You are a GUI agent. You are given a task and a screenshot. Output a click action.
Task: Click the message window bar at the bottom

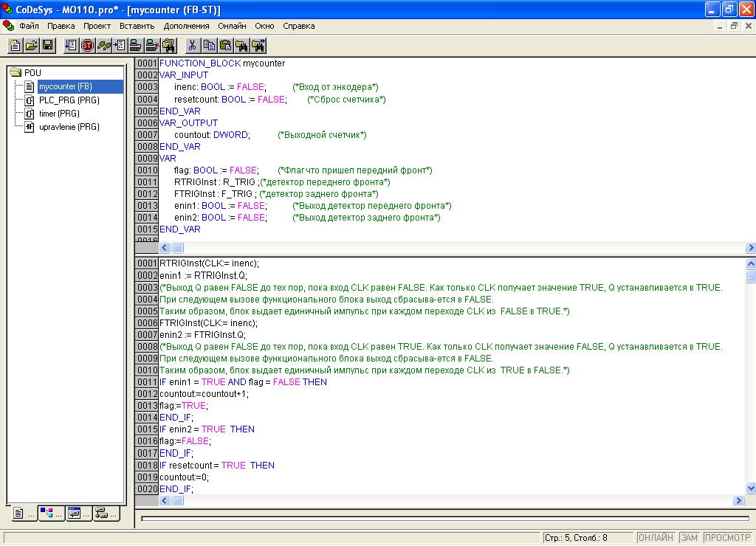tap(445, 519)
